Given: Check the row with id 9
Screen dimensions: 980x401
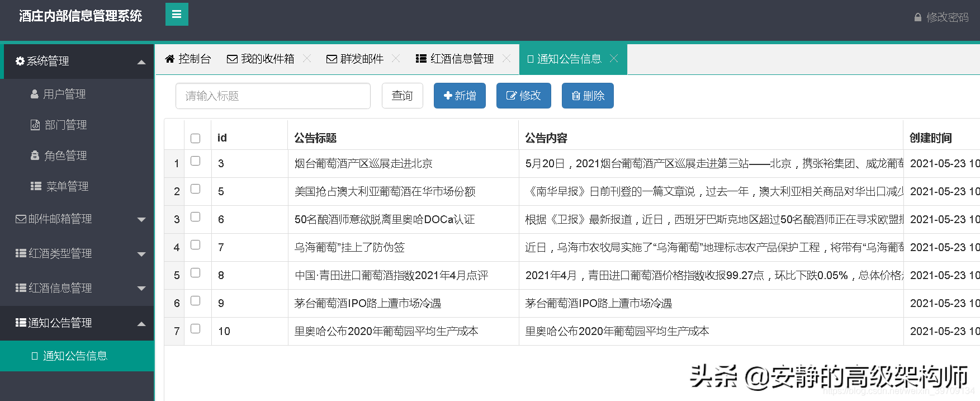Looking at the screenshot, I should 195,300.
